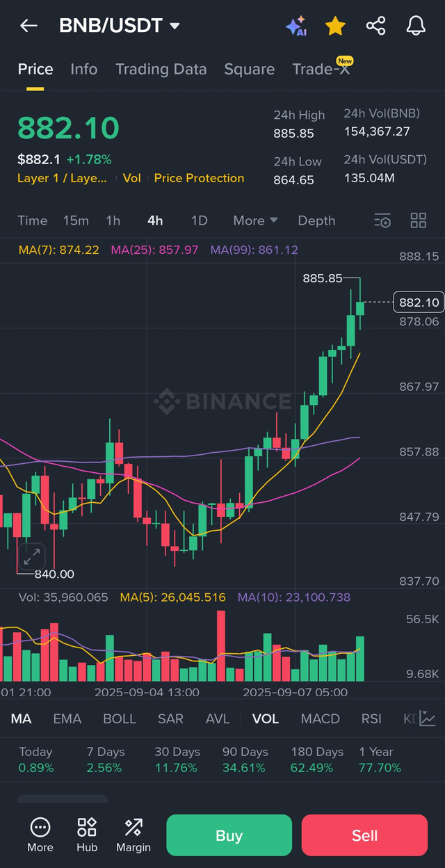Viewport: 445px width, 868px height.
Task: Tap the 840.00 low marker on chart
Action: tap(54, 574)
